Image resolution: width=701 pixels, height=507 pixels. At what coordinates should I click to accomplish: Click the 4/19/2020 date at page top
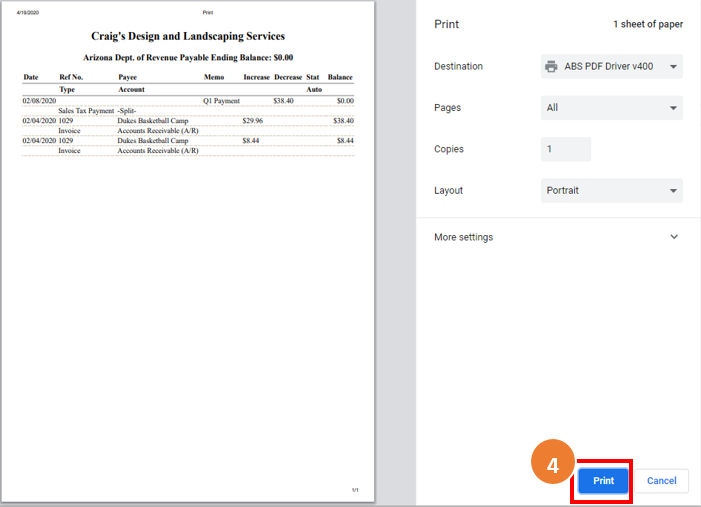(28, 13)
